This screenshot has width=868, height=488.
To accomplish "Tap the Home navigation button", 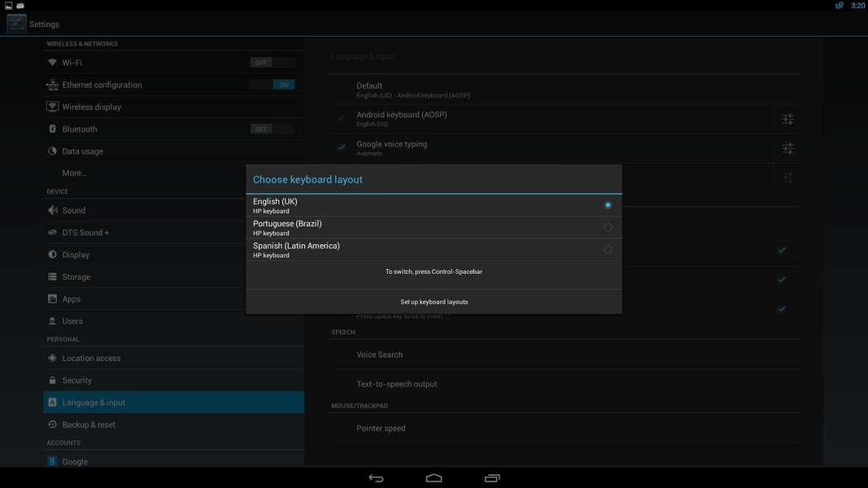I will point(434,478).
